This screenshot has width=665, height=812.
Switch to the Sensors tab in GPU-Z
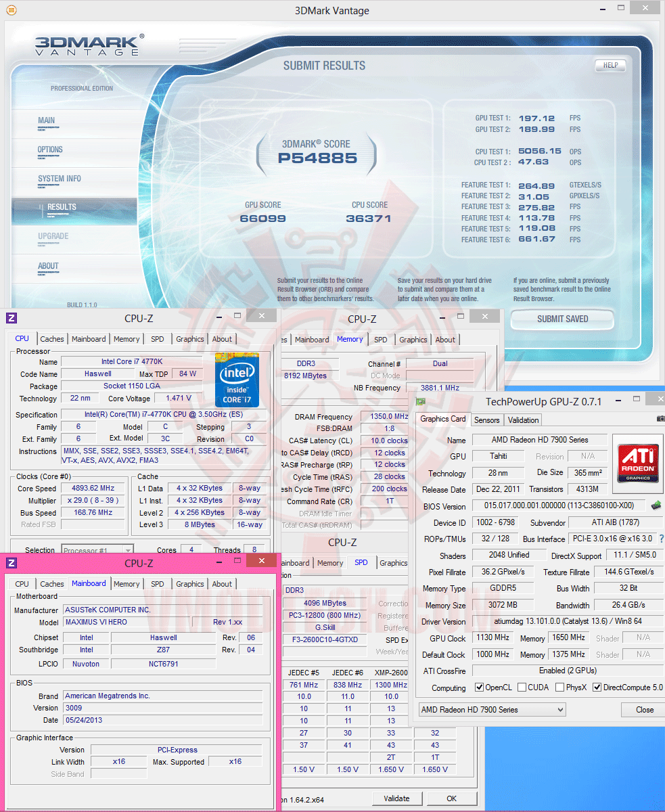coord(487,420)
